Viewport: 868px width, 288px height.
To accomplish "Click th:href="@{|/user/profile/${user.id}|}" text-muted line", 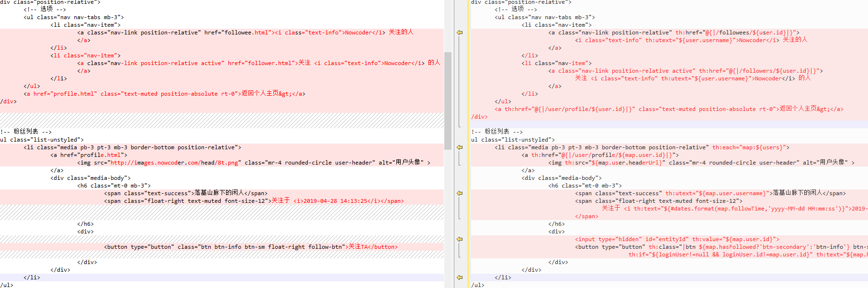I will pyautogui.click(x=669, y=109).
